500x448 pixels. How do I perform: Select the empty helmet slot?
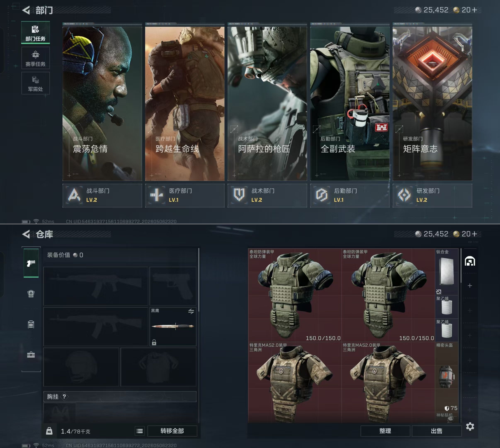point(81,367)
